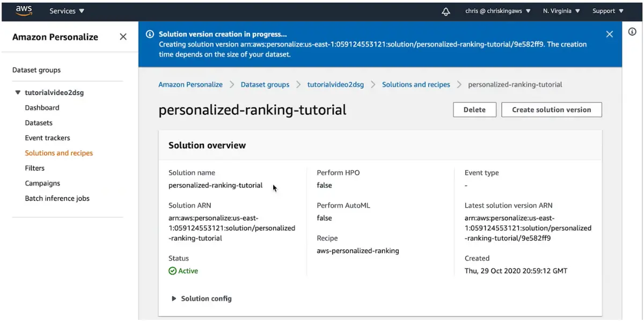Follow the tutorialvideo2dsg breadcrumb link
The height and width of the screenshot is (322, 644).
tap(335, 85)
